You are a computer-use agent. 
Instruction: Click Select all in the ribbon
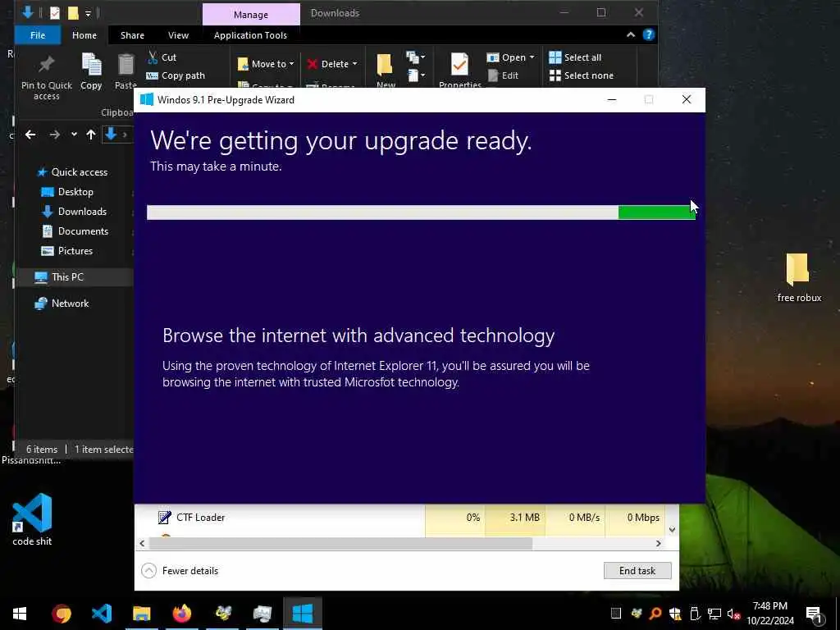575,57
